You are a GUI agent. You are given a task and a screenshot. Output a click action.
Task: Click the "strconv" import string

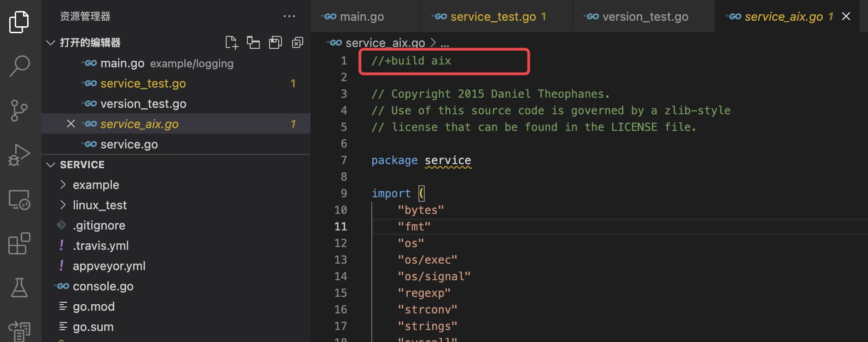coord(428,310)
